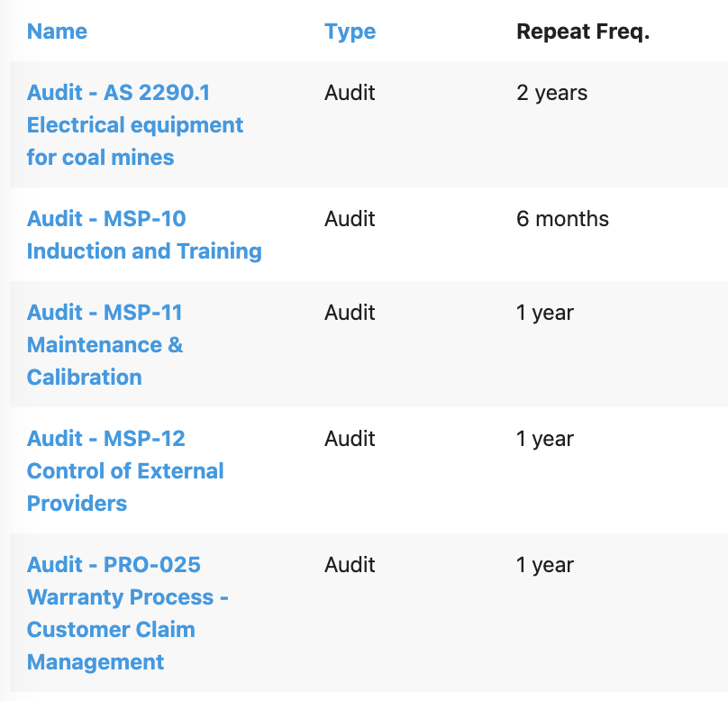Select the Type cell for MSP-10 row

pyautogui.click(x=350, y=219)
